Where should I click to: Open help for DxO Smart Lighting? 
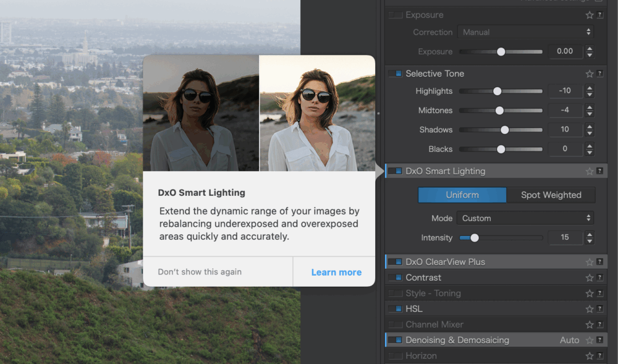tap(599, 171)
